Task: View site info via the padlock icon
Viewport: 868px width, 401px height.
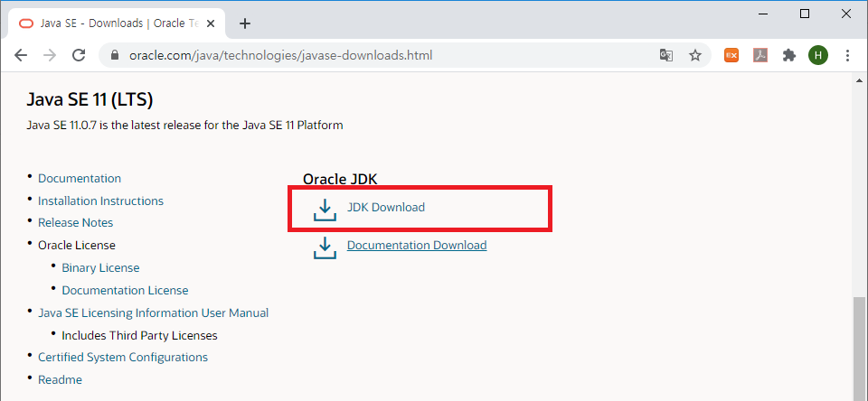Action: point(115,55)
